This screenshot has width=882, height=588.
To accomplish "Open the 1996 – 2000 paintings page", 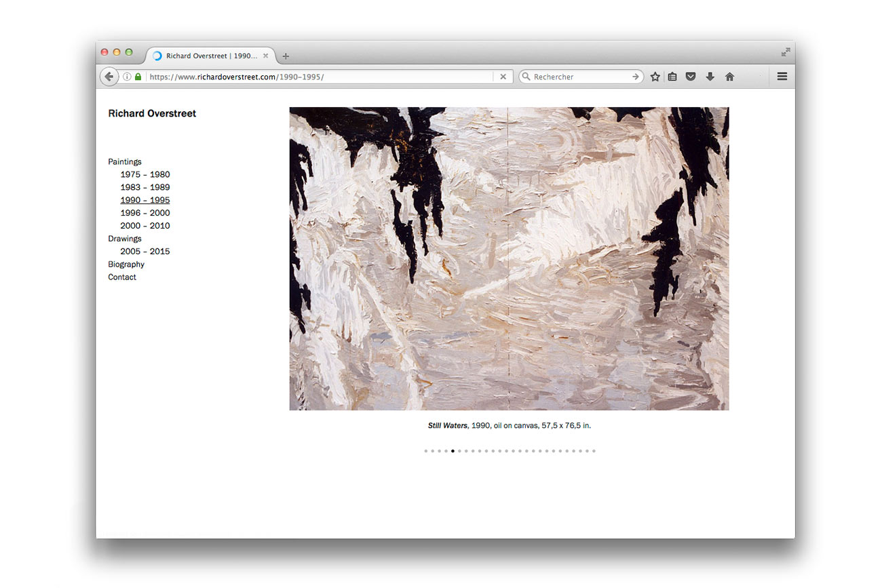I will click(145, 213).
